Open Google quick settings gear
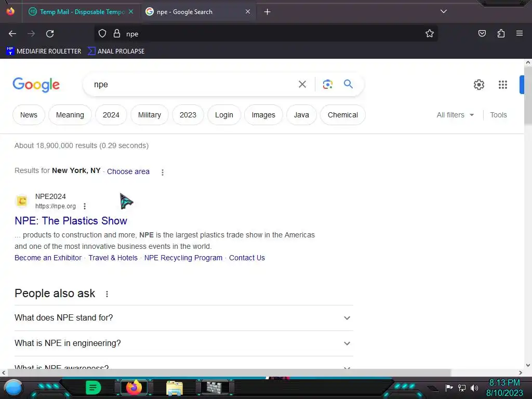The width and height of the screenshot is (532, 399). (x=478, y=85)
